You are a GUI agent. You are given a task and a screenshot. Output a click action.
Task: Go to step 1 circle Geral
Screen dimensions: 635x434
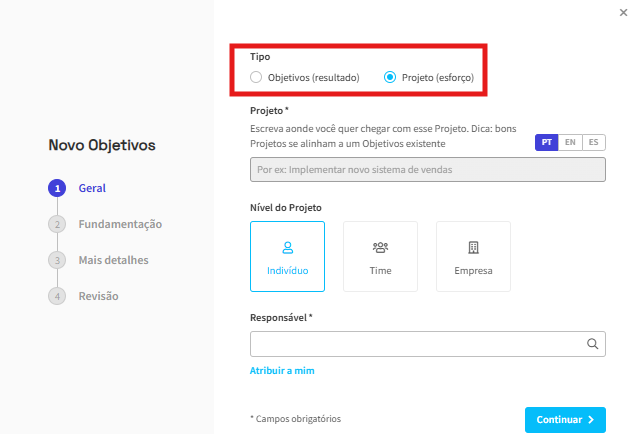(57, 188)
